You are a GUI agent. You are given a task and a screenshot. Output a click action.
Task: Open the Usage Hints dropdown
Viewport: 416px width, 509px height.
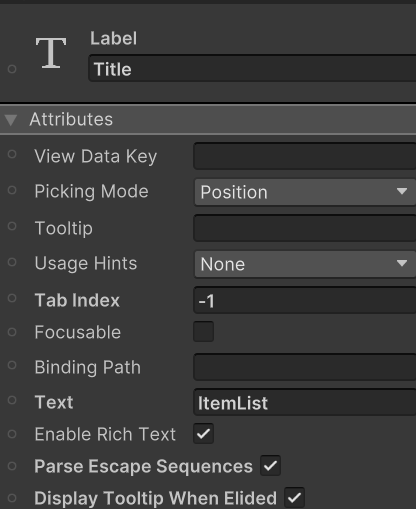point(305,264)
